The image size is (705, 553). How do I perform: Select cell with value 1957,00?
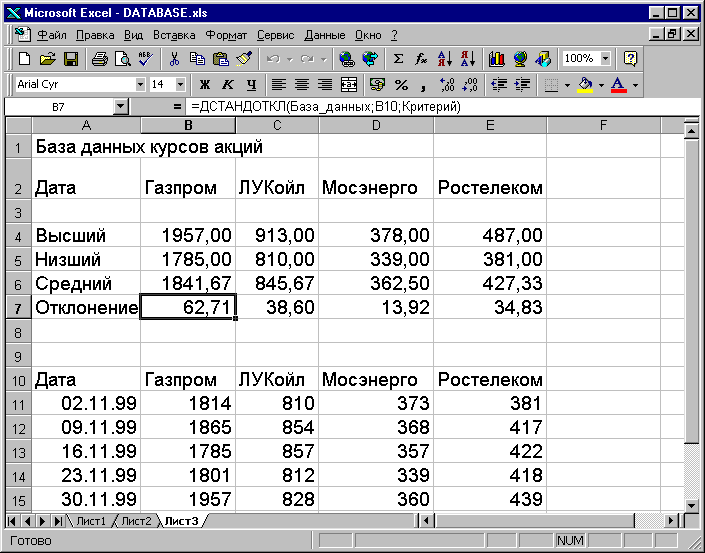click(x=188, y=235)
